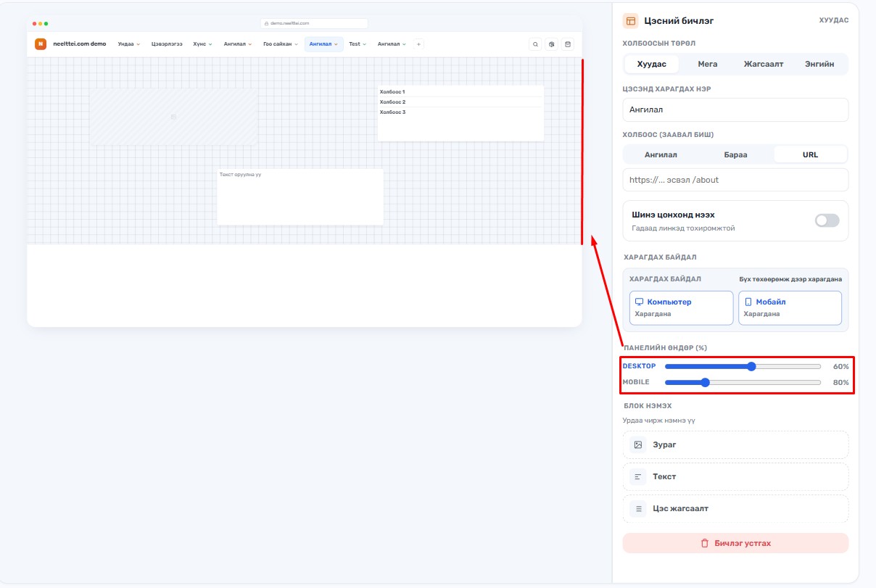Delete entry with Бичлэг устгах button
Viewport: 876px width, 588px height.
[735, 543]
